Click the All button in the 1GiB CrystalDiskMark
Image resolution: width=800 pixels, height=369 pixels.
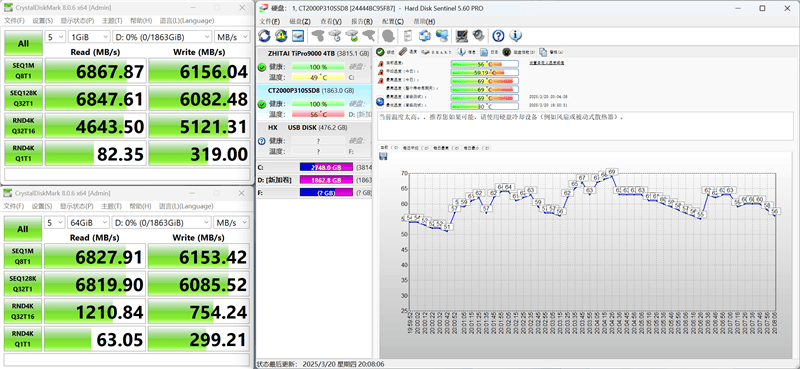(x=23, y=44)
